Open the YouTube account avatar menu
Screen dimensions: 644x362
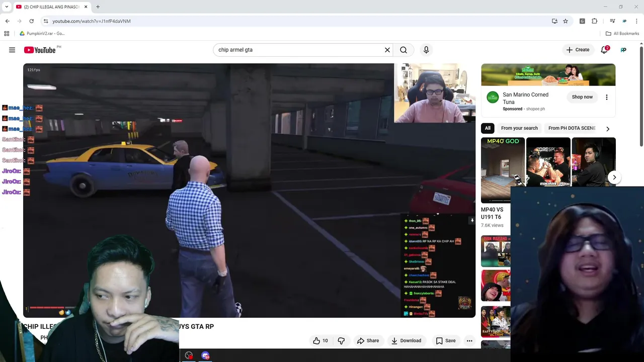[x=623, y=50]
